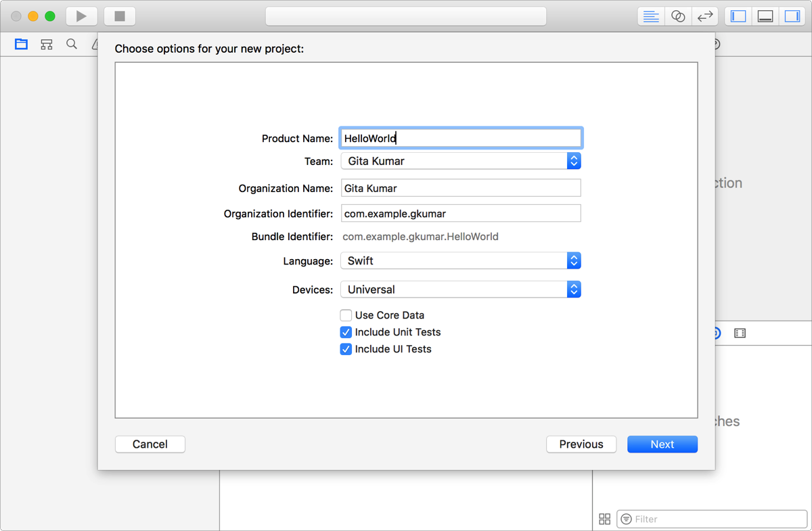This screenshot has width=812, height=531.
Task: Open the Version editor (arrows icon)
Action: pyautogui.click(x=705, y=16)
